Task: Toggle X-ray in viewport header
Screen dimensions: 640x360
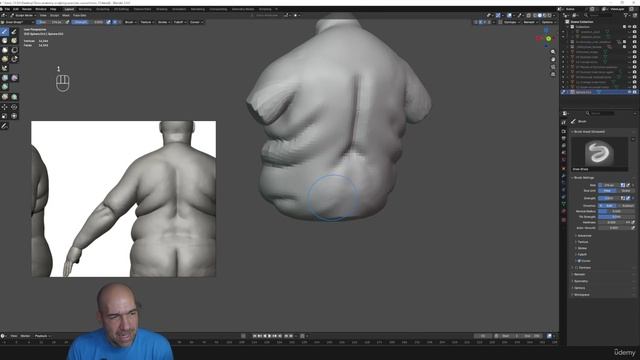Action: point(528,16)
